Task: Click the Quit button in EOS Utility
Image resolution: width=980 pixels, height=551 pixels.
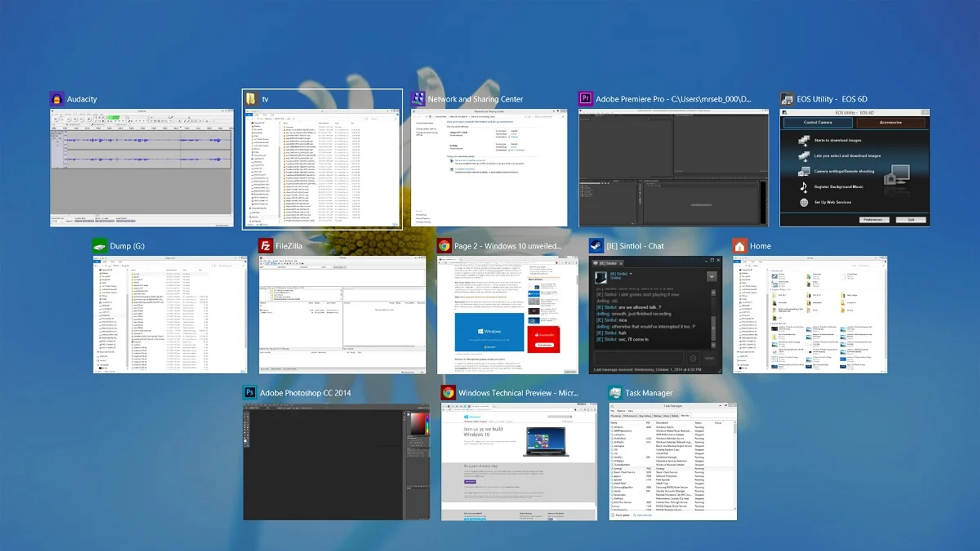Action: (x=911, y=220)
